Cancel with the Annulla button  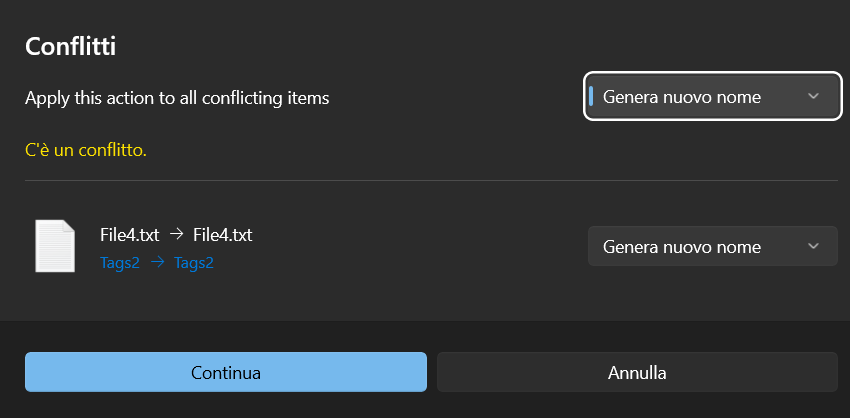[x=637, y=373]
